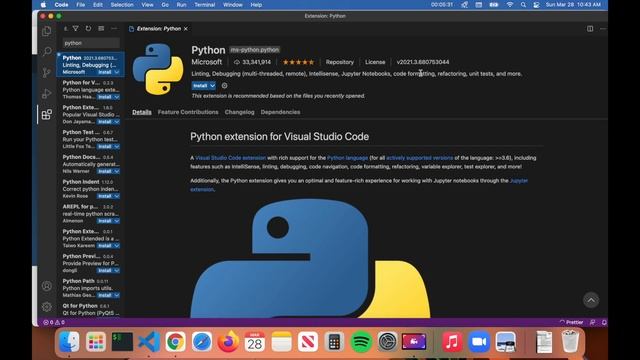Install the Python Indent extension
Viewport: 640px width, 360px height.
pos(105,196)
